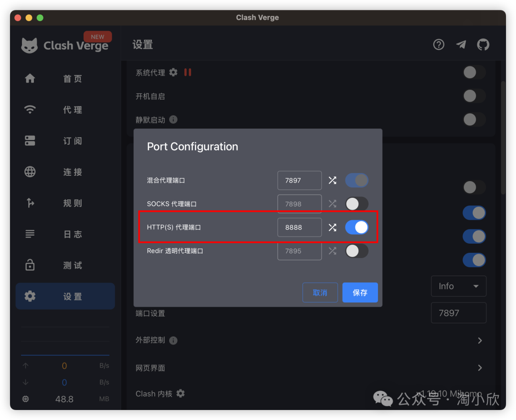This screenshot has width=516, height=420.
Task: Open the Telegram paper plane icon
Action: [x=461, y=44]
